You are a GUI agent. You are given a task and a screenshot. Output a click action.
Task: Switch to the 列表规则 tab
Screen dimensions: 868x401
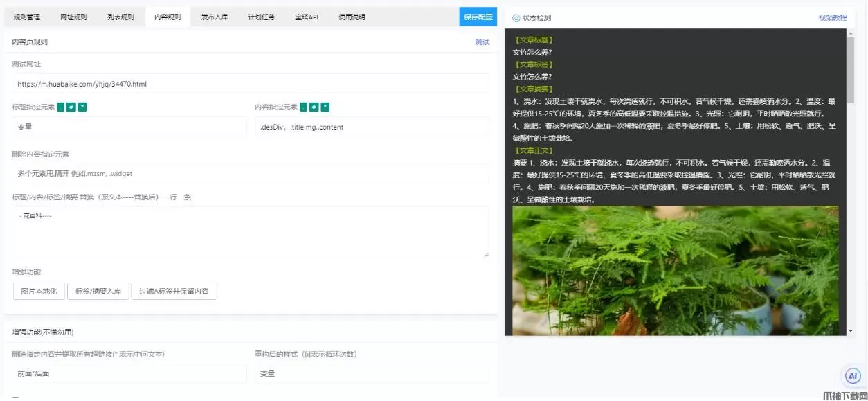point(121,17)
